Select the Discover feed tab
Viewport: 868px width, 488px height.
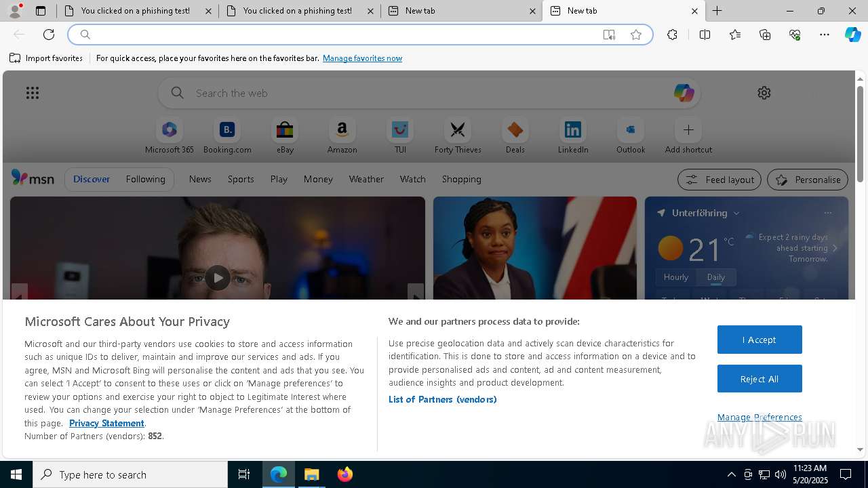point(92,179)
